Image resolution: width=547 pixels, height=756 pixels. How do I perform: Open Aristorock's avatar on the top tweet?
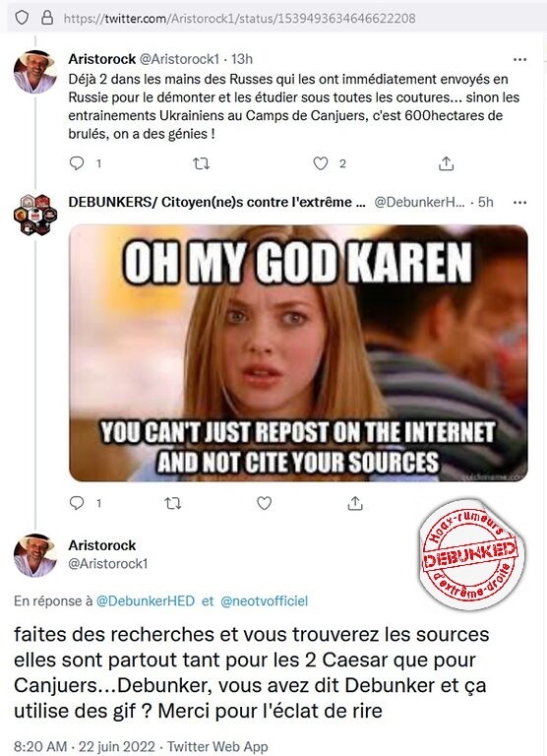(35, 72)
